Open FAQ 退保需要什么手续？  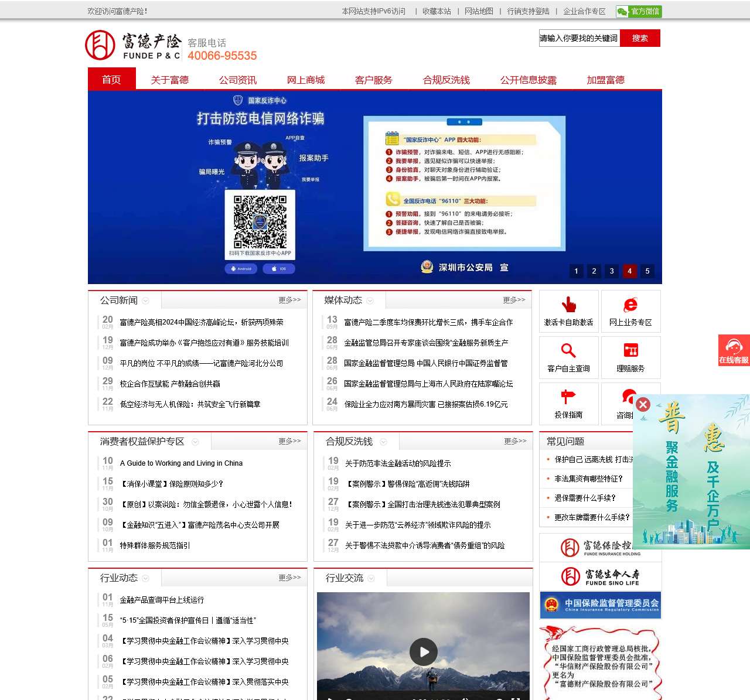585,498
